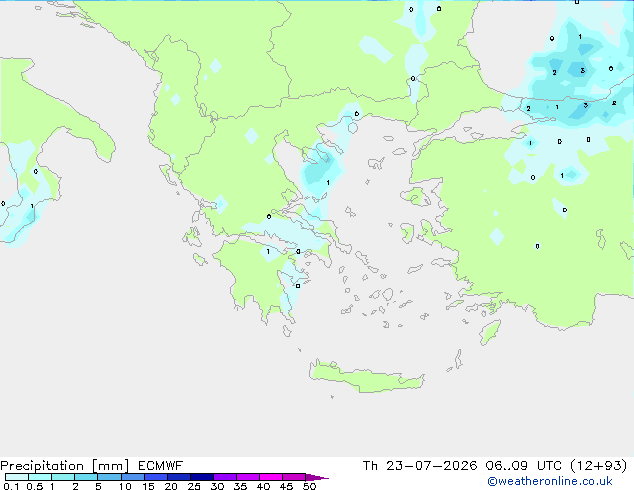Viewport: 634px width, 490px height.
Task: Click the legend swatch between 10 and 15
Action: click(x=132, y=477)
